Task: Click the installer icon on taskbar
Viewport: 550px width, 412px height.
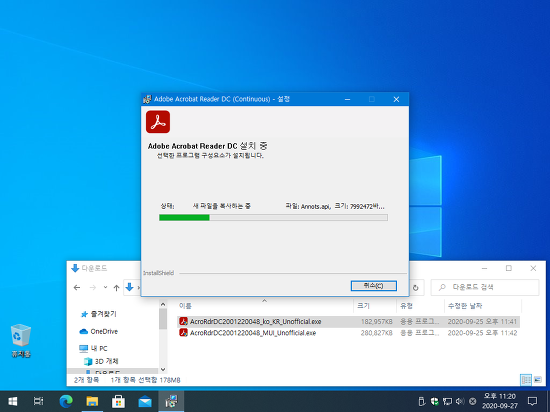Action: coord(171,401)
